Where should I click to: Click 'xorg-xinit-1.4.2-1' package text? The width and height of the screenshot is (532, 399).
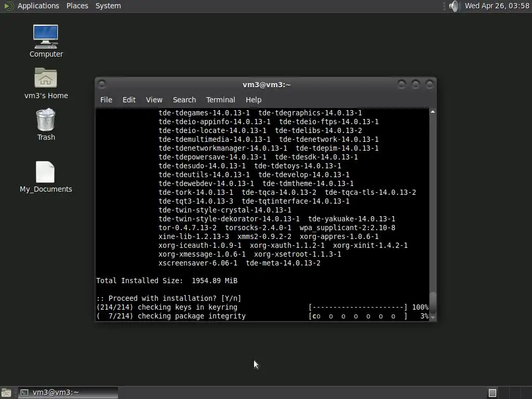370,245
